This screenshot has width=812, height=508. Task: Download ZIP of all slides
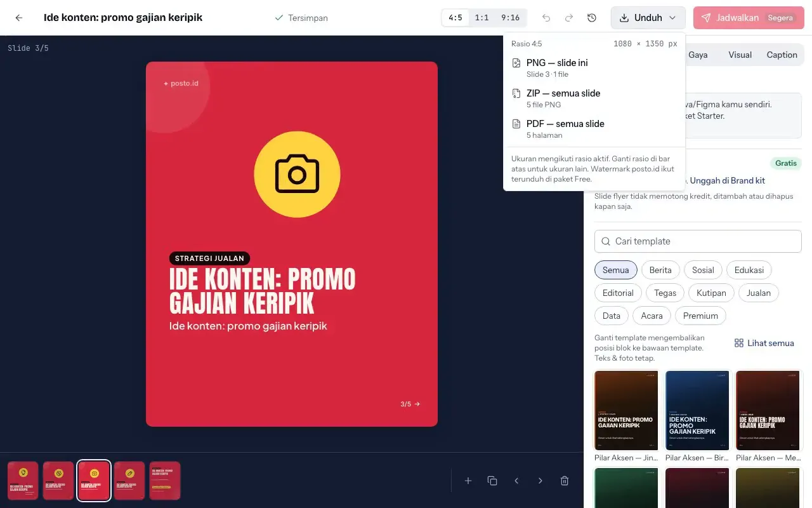pyautogui.click(x=594, y=98)
